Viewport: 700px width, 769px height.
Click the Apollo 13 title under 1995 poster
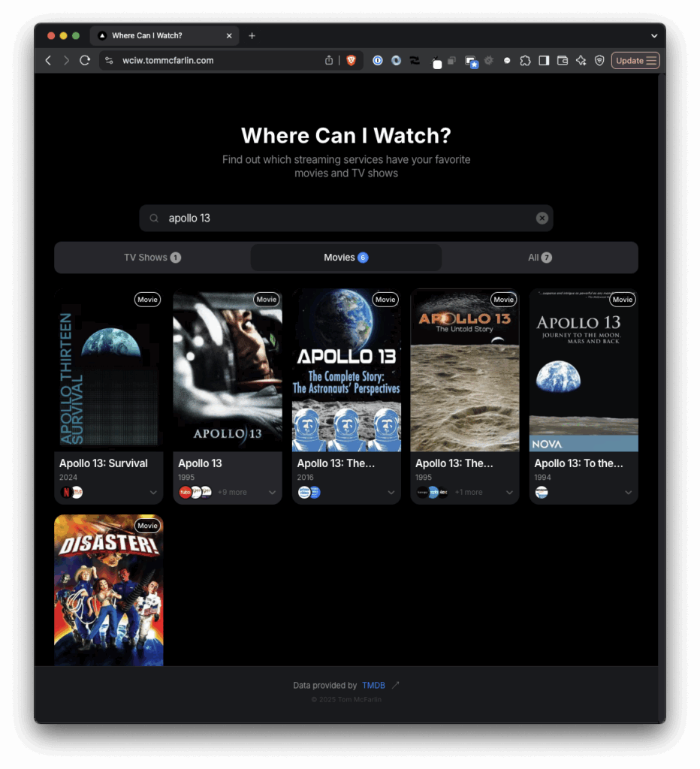200,463
